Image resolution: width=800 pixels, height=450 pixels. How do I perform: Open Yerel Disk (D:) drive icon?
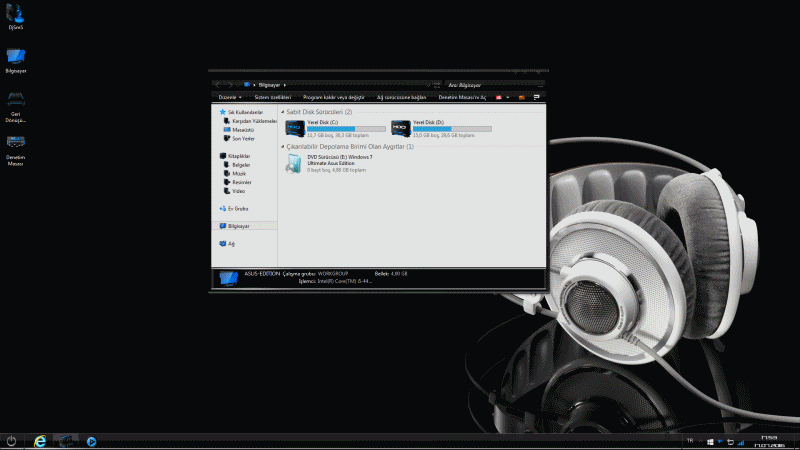pos(400,127)
